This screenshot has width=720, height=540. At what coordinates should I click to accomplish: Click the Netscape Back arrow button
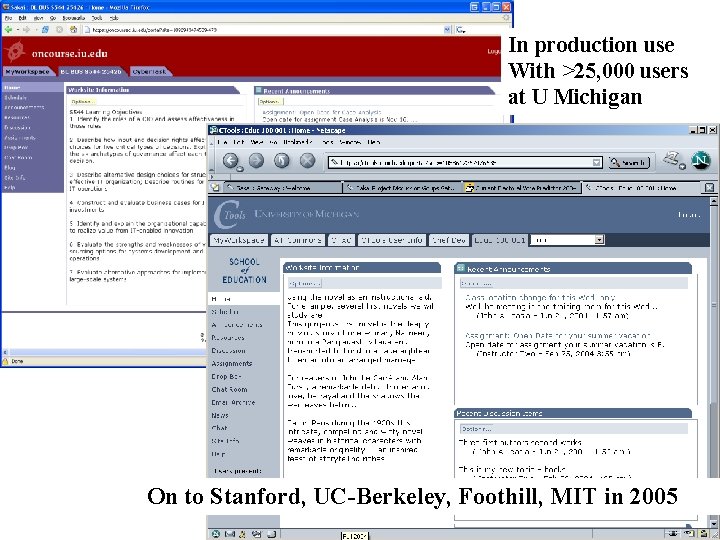point(230,161)
